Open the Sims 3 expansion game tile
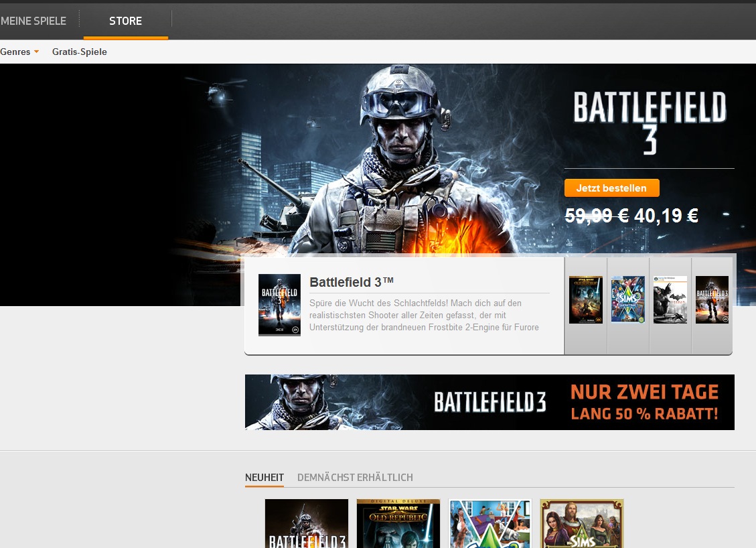The width and height of the screenshot is (756, 548). (x=490, y=523)
